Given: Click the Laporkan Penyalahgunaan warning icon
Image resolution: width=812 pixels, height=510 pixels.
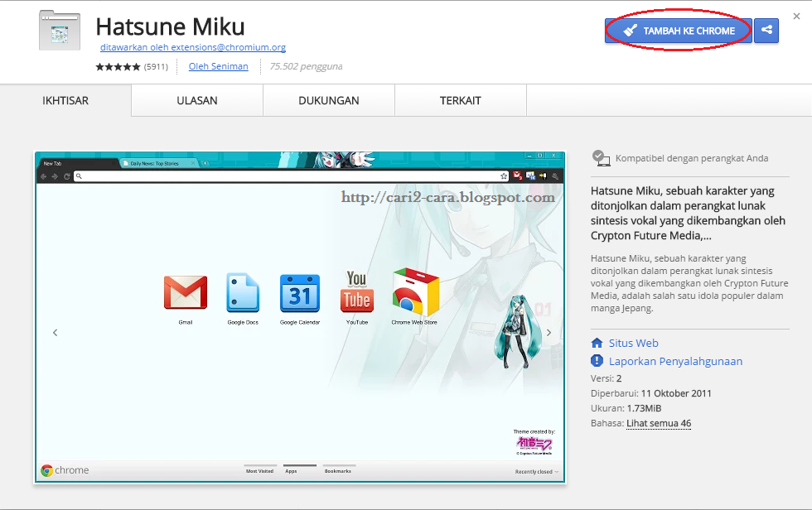Looking at the screenshot, I should coord(596,361).
